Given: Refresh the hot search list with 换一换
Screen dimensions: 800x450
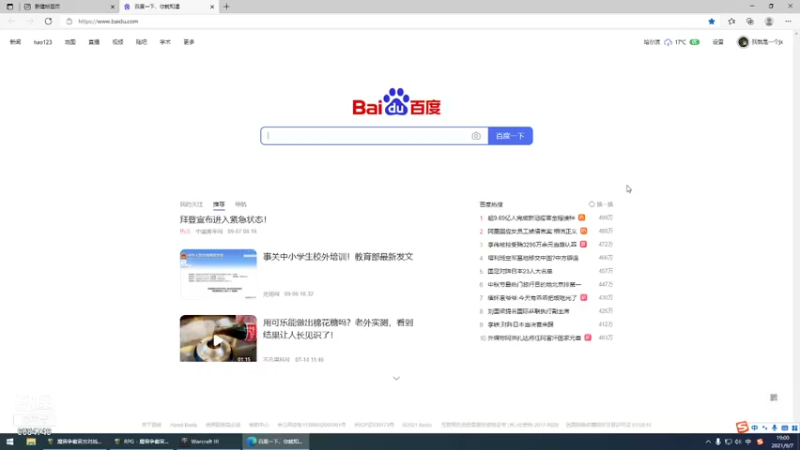Looking at the screenshot, I should 601,204.
